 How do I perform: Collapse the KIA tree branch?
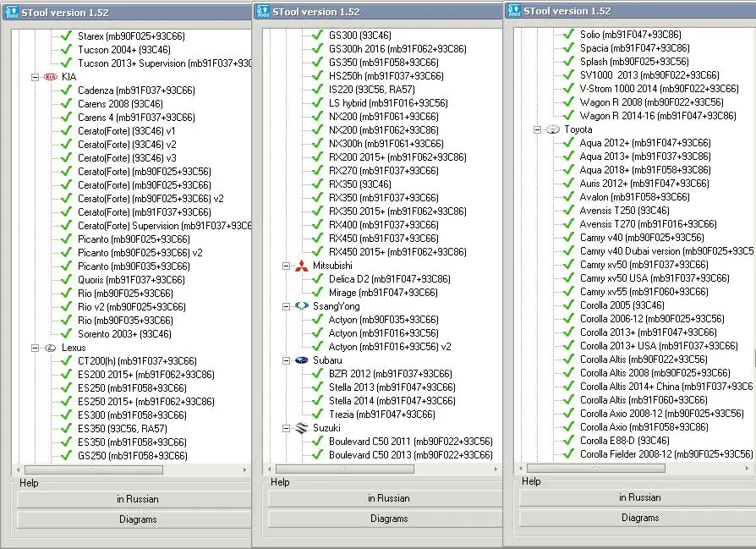coord(36,77)
